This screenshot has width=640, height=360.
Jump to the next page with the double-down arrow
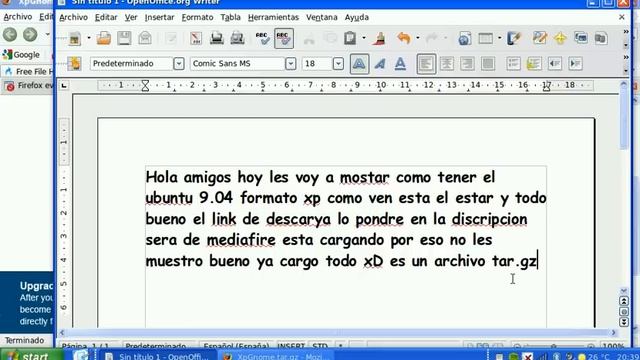(624, 322)
